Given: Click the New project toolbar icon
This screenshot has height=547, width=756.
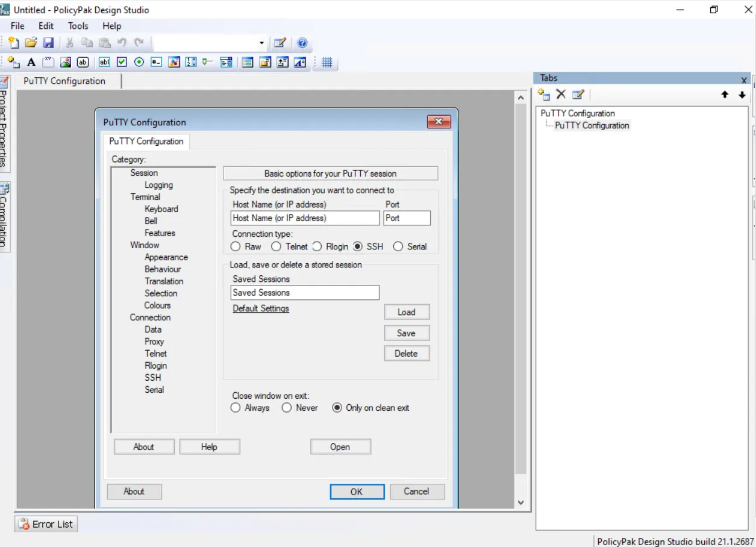Looking at the screenshot, I should [14, 43].
